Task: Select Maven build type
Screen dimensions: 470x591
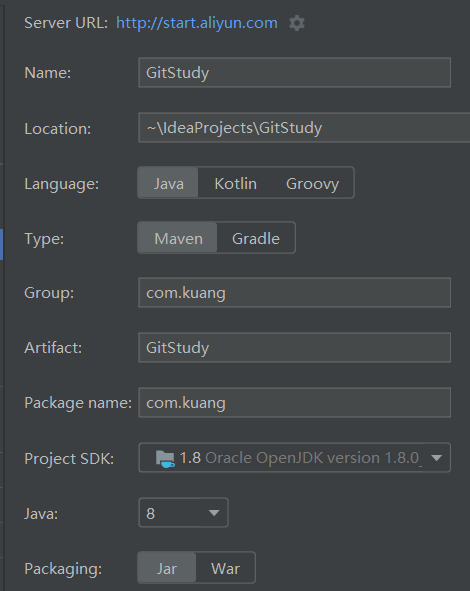Action: pos(178,238)
